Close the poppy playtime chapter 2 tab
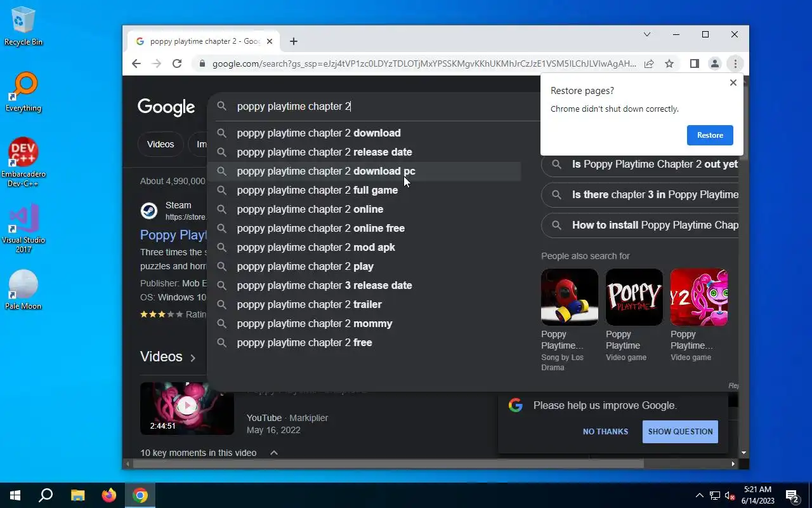This screenshot has height=508, width=812. coord(270,41)
